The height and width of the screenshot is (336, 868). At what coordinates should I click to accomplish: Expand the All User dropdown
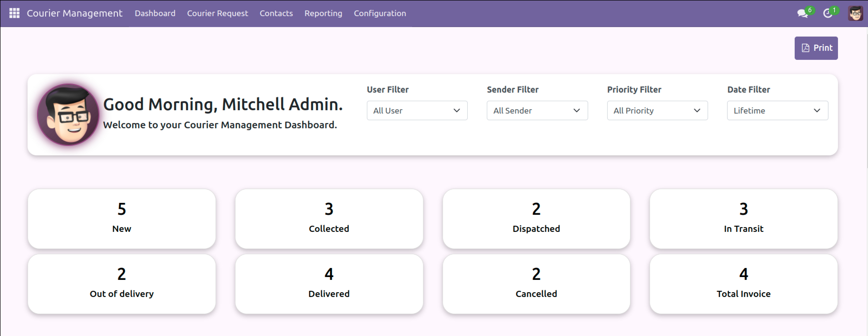417,110
